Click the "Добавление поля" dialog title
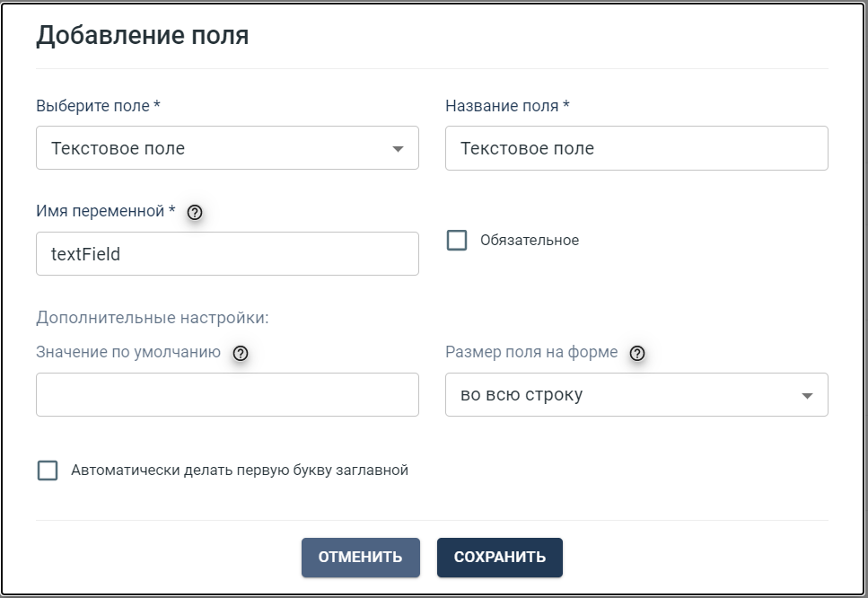The height and width of the screenshot is (598, 868). click(143, 36)
